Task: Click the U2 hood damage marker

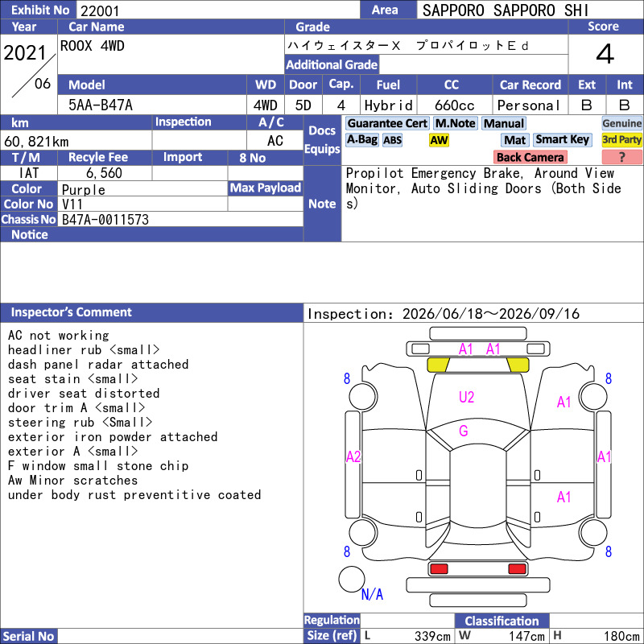Action: pyautogui.click(x=466, y=397)
